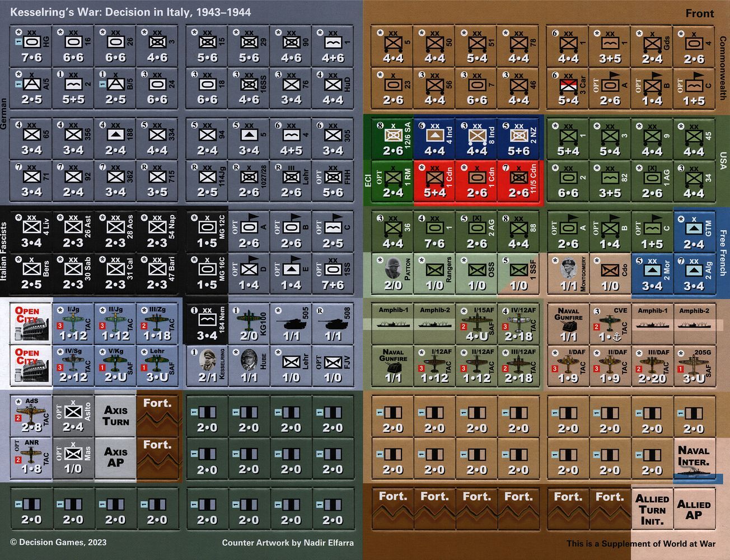Select the CVE carrier air counter
This screenshot has height=560, width=730.
pos(610,325)
